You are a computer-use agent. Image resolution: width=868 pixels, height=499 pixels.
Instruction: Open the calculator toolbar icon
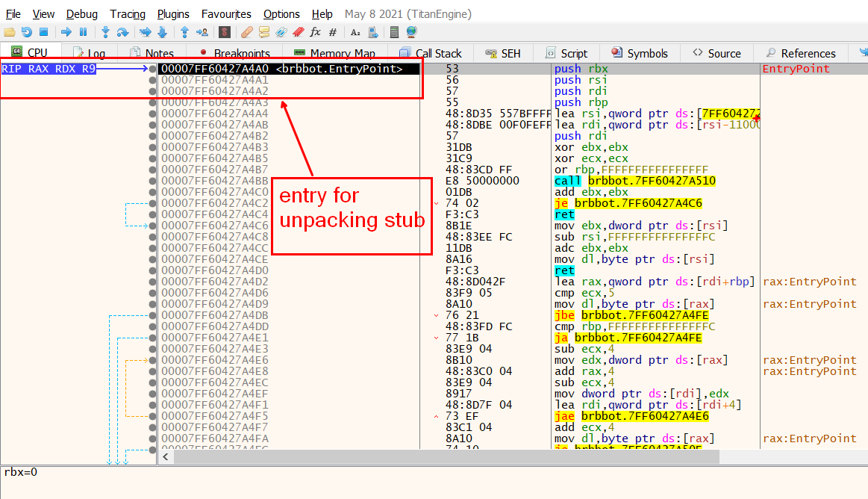click(394, 32)
